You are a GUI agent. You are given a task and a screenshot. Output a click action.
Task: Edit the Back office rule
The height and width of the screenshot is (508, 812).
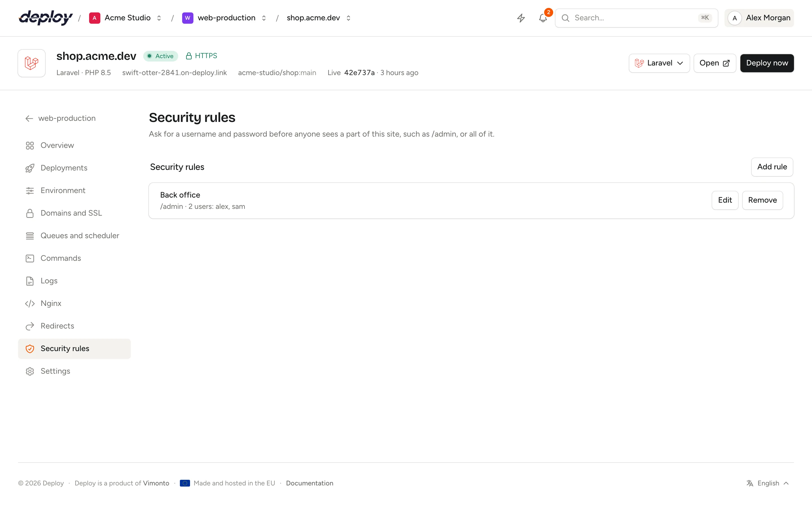tap(725, 200)
